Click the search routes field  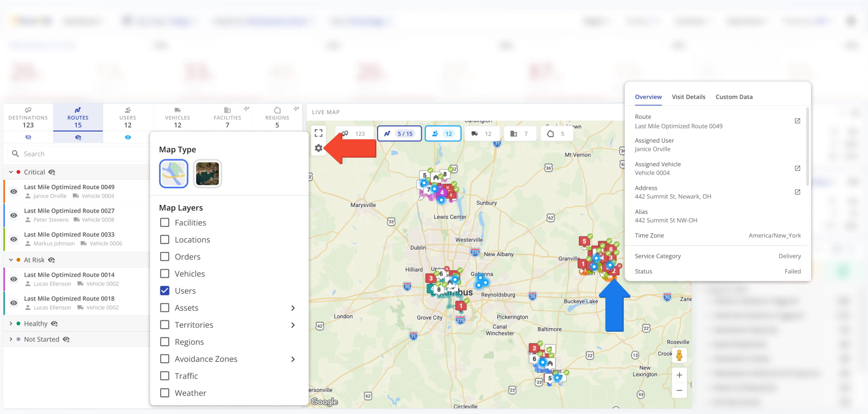point(78,154)
